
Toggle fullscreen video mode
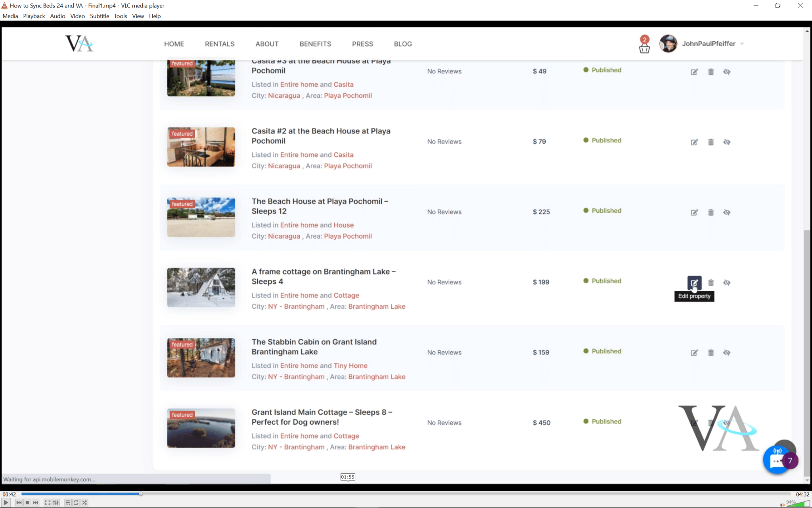pyautogui.click(x=47, y=502)
